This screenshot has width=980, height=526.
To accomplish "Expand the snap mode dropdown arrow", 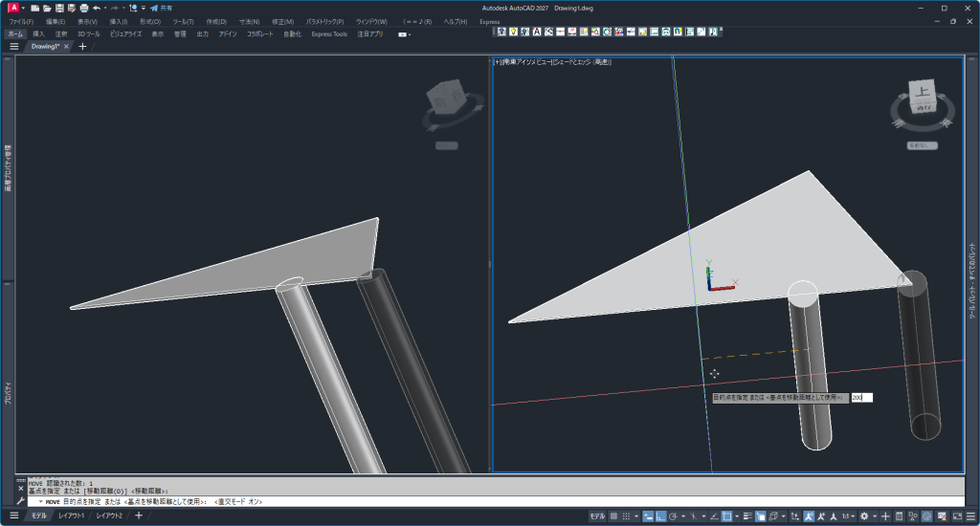I will [x=635, y=516].
